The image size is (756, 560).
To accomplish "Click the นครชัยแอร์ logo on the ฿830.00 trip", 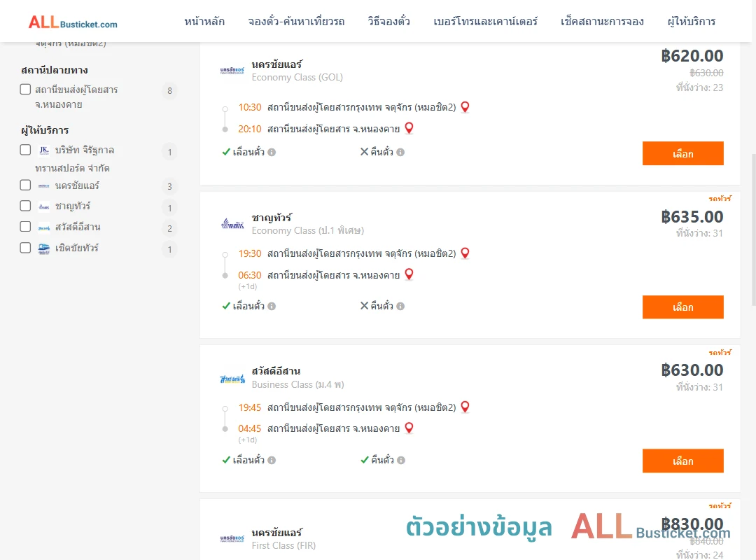I will click(x=232, y=538).
